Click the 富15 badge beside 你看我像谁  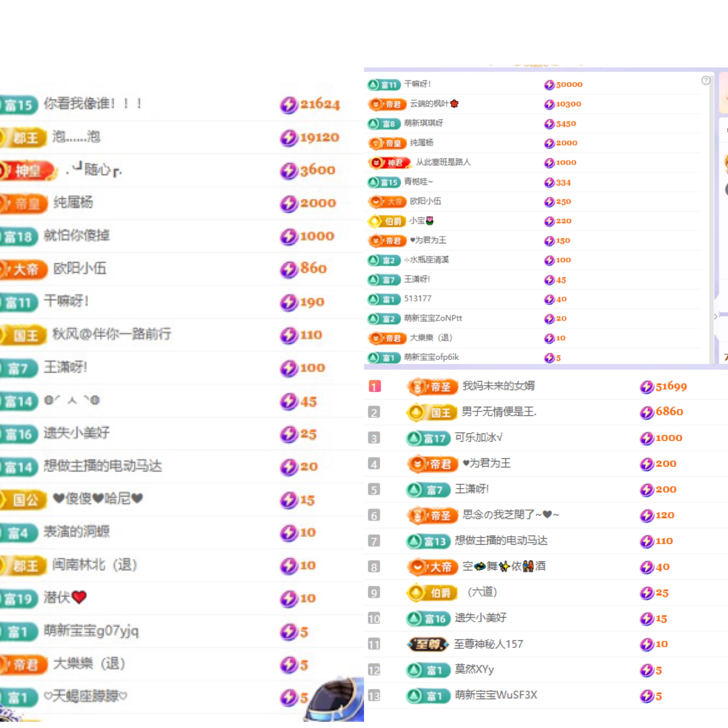pos(19,105)
